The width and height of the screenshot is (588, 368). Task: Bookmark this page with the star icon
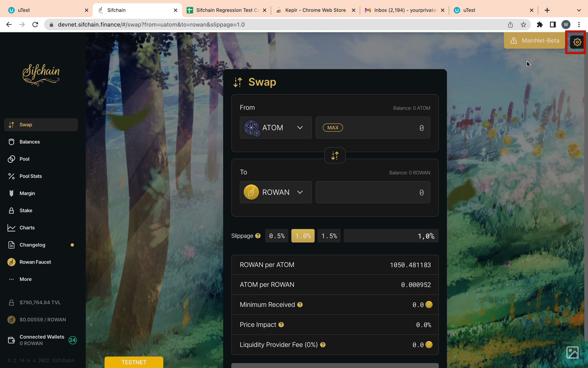pos(523,25)
